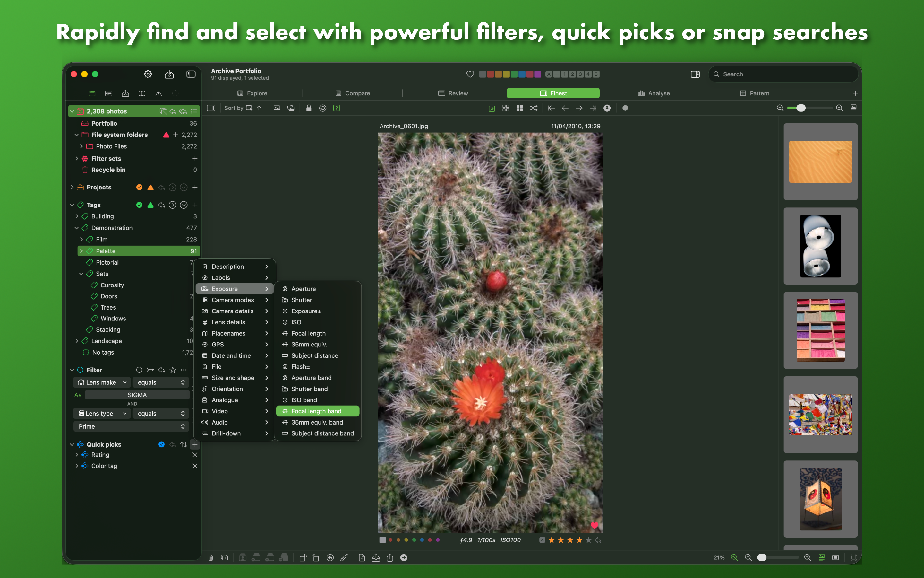Toggle the record dot in the toolbar
Screen dimensions: 924x578
click(625, 108)
